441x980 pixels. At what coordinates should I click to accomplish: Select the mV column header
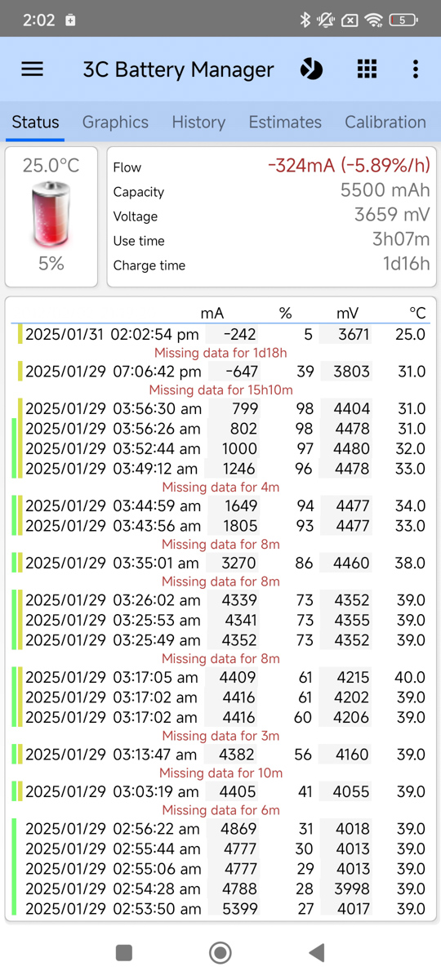(347, 314)
